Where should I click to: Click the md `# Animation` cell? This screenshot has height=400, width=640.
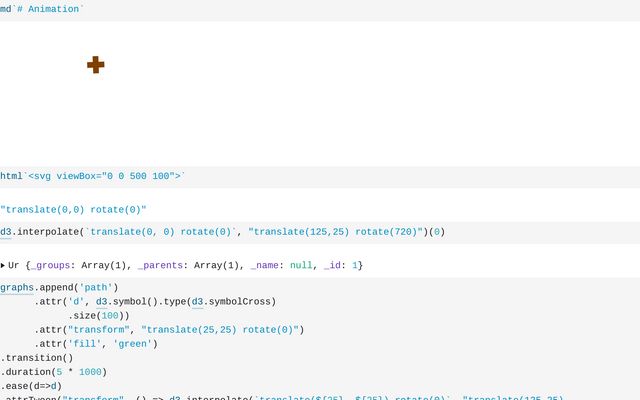tap(42, 8)
